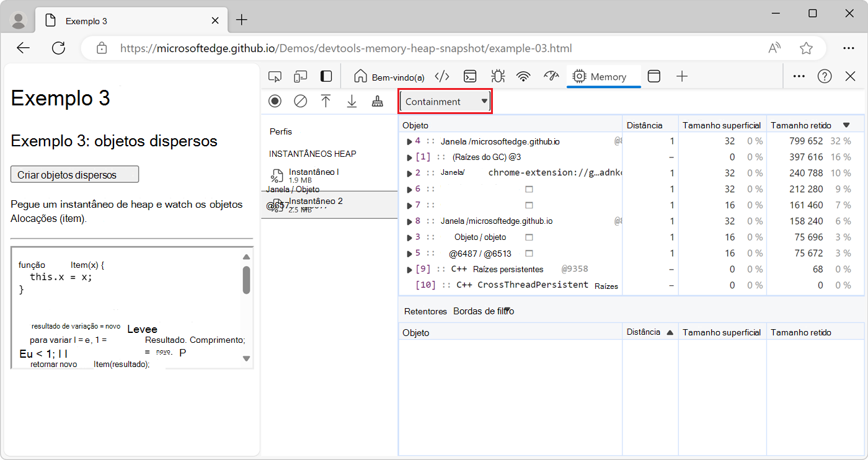
Task: Reload the page with refresh icon
Action: pos(59,48)
